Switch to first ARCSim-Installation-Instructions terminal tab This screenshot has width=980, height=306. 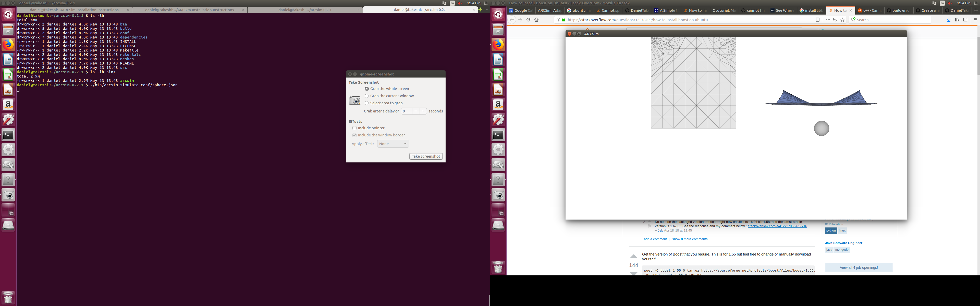point(74,10)
